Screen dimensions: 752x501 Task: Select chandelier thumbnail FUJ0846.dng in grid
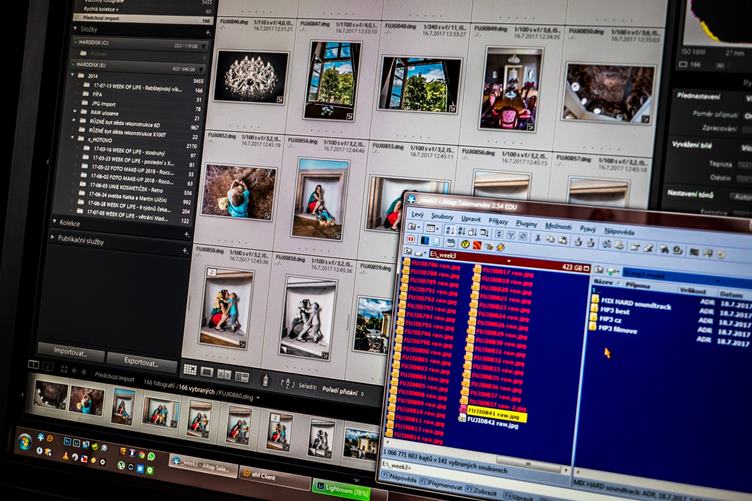point(251,78)
